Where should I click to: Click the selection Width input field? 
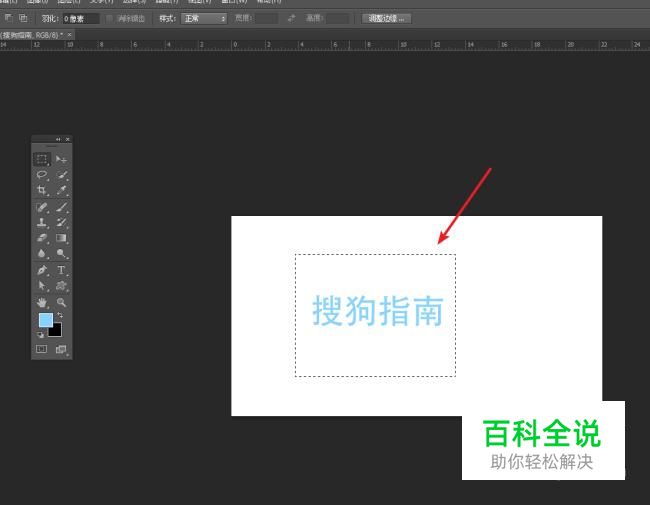tap(266, 19)
